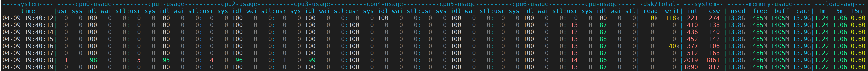
Task: Select the context switch value 142
Action: (714, 39)
